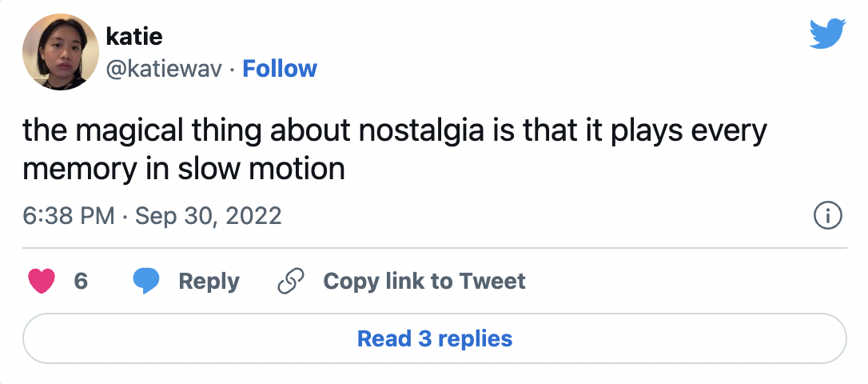Open the @katiewav handle link

[x=163, y=69]
